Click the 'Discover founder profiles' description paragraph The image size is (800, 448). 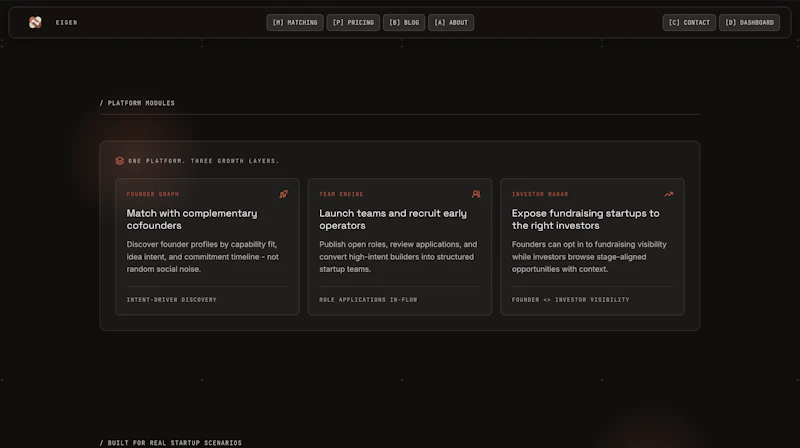(x=203, y=257)
